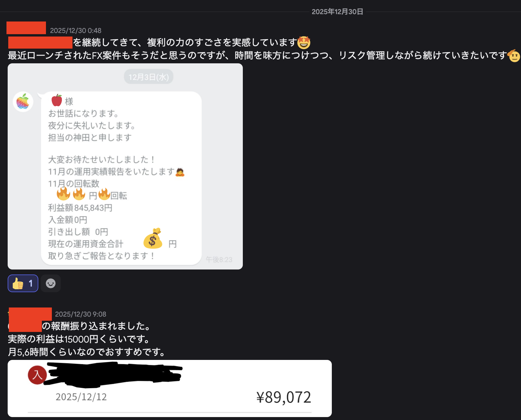Click the 午後8:23 time in the LINE screenshot
The image size is (521, 420).
pyautogui.click(x=219, y=259)
